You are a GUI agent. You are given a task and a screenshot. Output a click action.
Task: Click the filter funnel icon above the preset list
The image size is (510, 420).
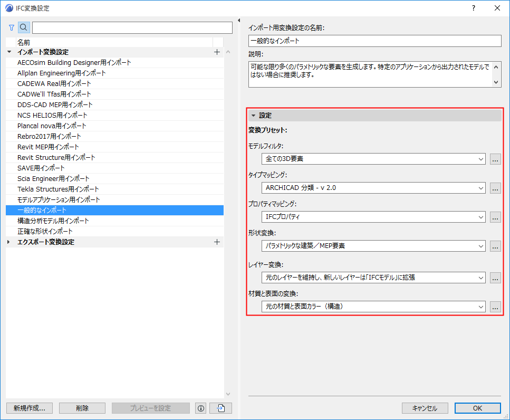(11, 27)
